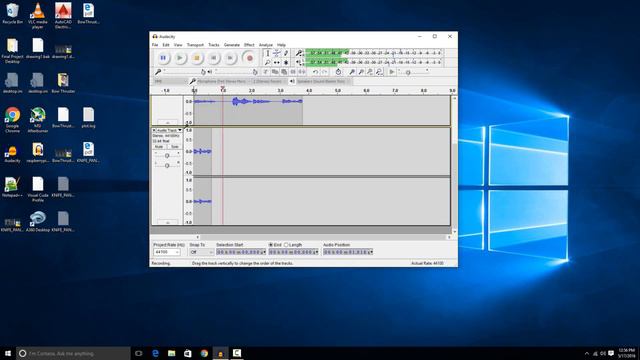Adjust the recording volume slider
640x360 pixels.
tap(183, 72)
